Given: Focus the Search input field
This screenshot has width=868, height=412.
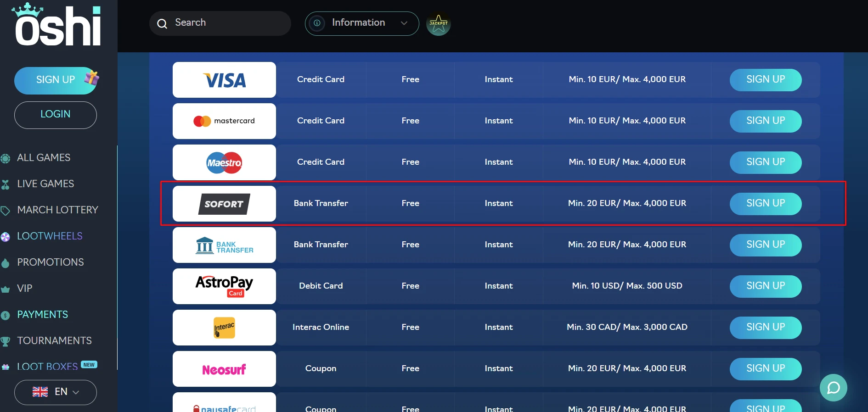Looking at the screenshot, I should [220, 23].
